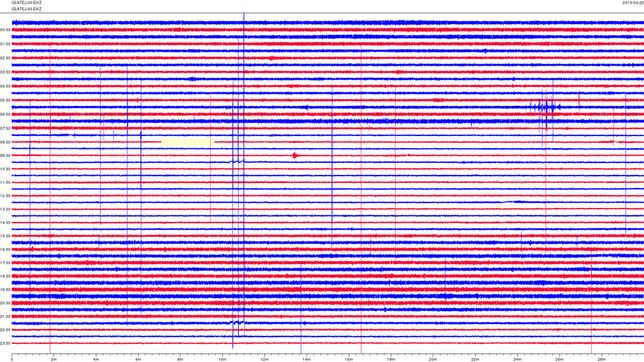Select the 07:30 row label

(x=5, y=129)
